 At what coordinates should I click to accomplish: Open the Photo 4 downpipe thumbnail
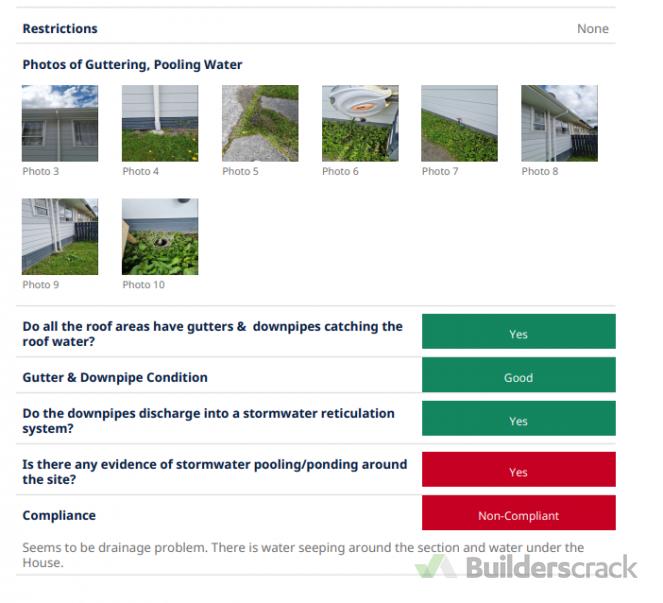(160, 123)
